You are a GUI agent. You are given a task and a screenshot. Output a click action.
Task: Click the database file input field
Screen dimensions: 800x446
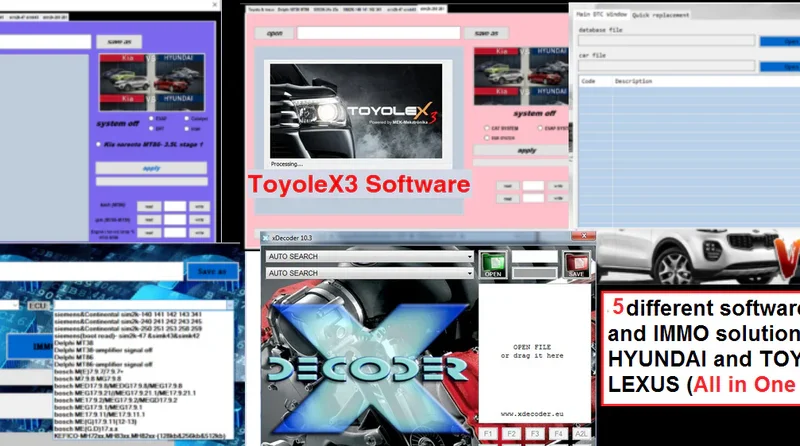[665, 41]
